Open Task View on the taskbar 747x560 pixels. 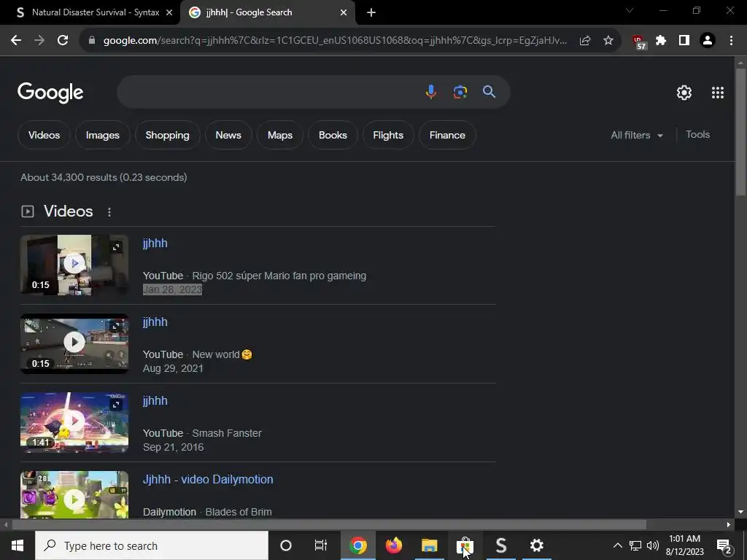pos(321,545)
